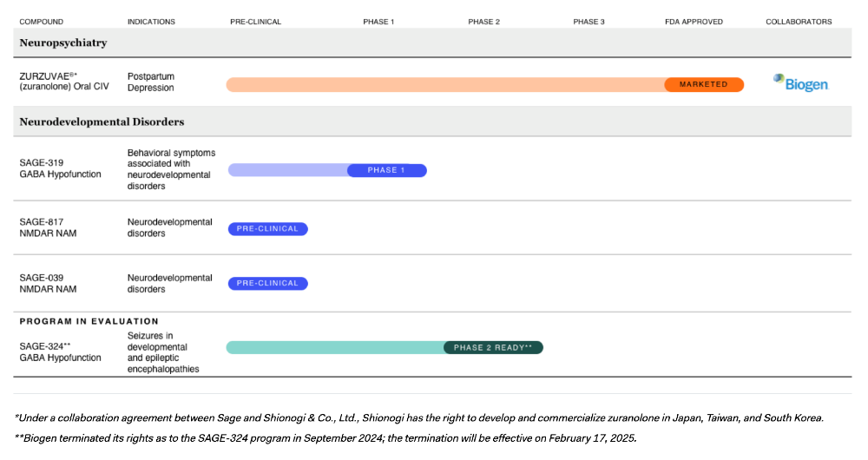Click the PHASE 1 column header

378,22
